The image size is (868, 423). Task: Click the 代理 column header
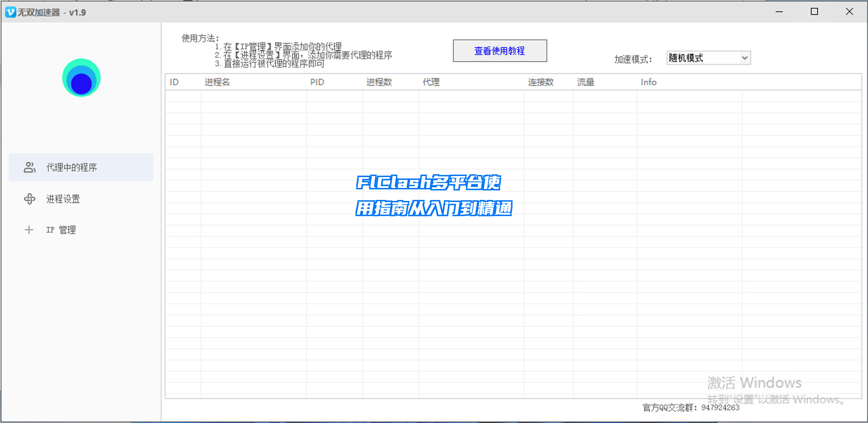click(471, 82)
